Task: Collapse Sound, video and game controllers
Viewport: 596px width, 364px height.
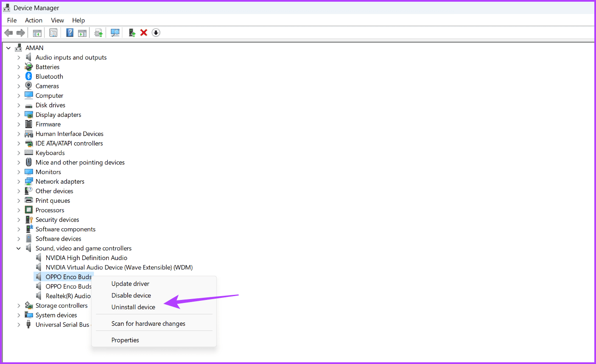Action: click(19, 248)
